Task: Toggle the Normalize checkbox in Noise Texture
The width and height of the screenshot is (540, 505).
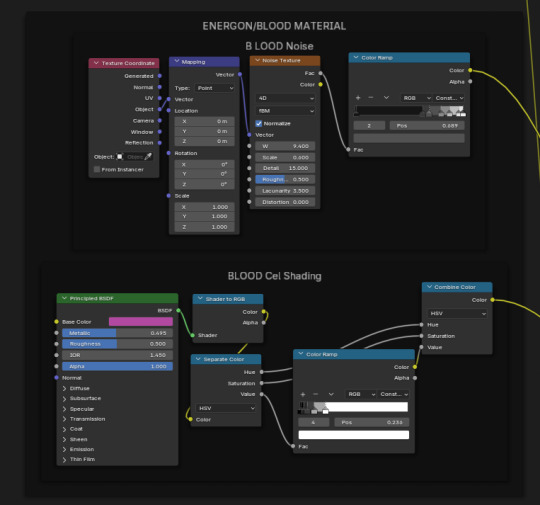Action: click(x=259, y=123)
